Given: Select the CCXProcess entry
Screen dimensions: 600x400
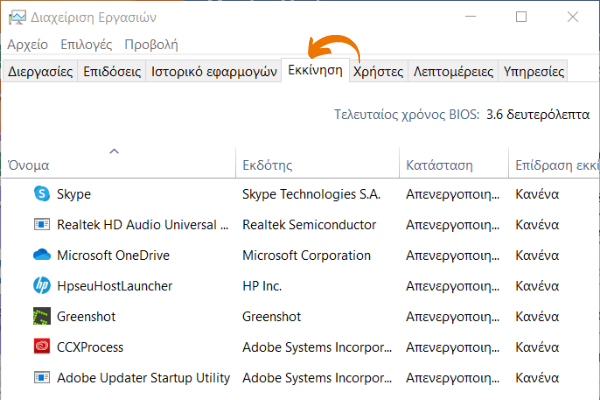Looking at the screenshot, I should tap(90, 347).
